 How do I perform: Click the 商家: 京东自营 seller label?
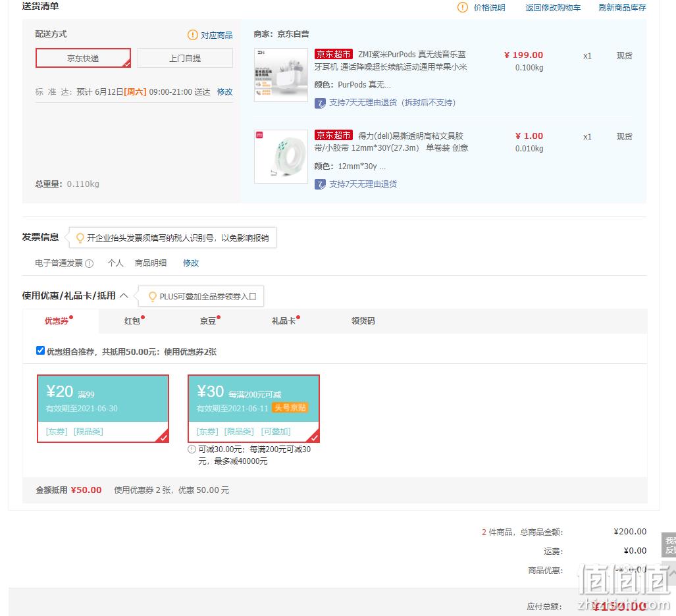click(x=282, y=34)
